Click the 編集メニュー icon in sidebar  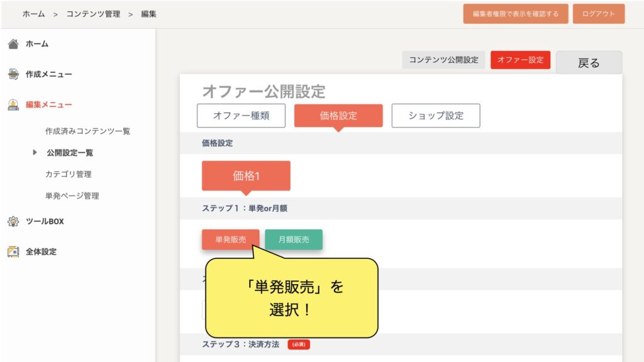13,105
